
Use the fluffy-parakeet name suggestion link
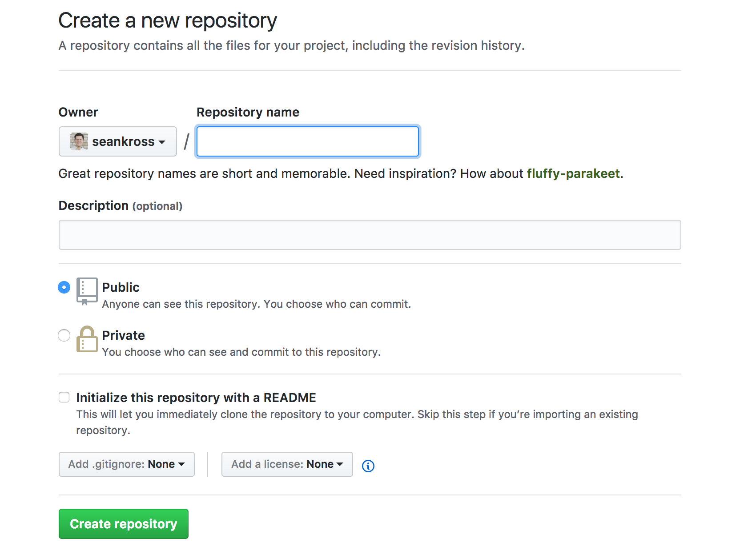[x=573, y=173]
